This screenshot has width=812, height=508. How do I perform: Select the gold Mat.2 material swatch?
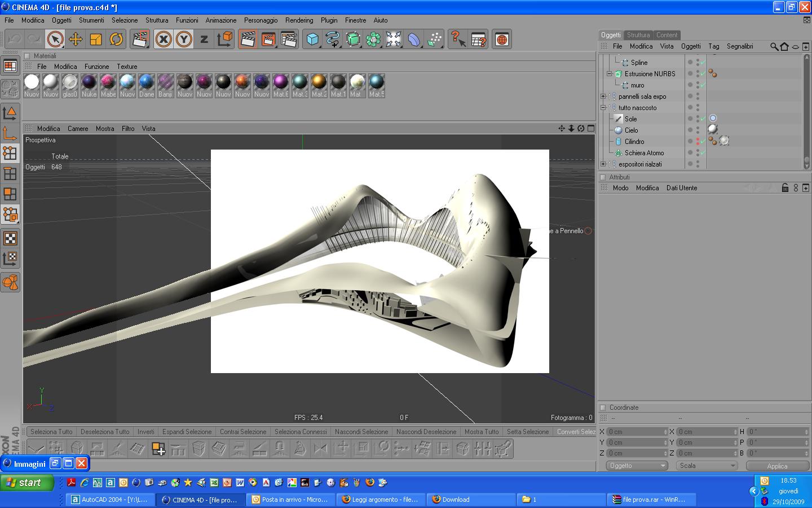click(x=319, y=82)
